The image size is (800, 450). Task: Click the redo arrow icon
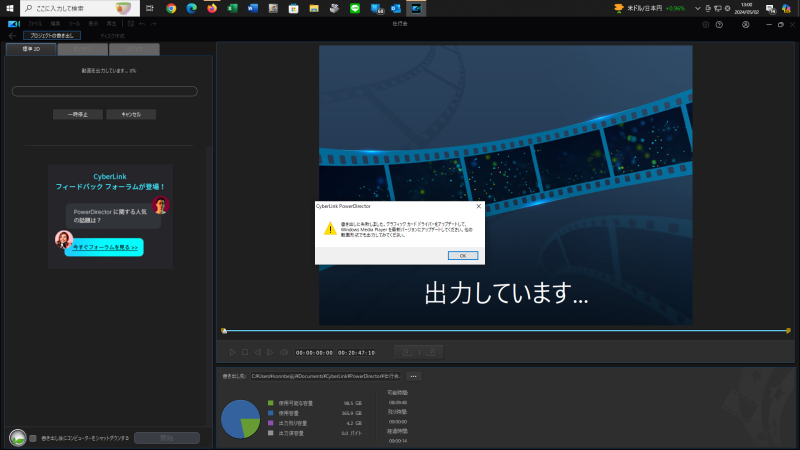coord(153,24)
